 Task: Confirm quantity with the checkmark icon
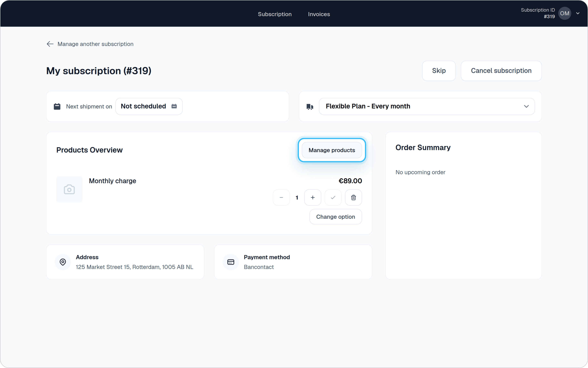click(333, 197)
